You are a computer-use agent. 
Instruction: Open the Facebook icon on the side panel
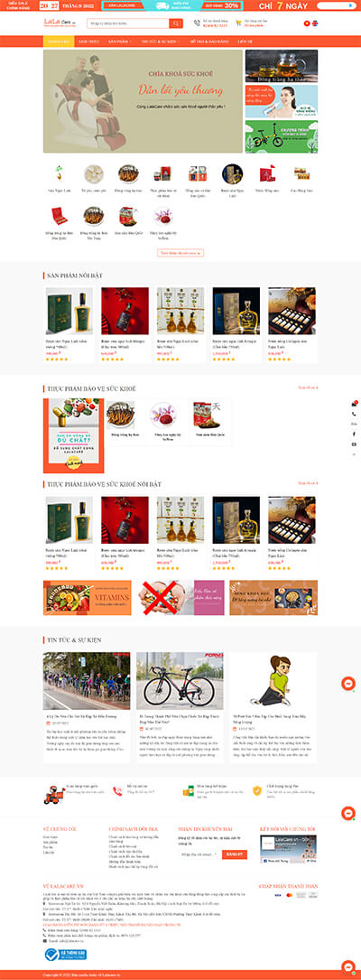(354, 434)
